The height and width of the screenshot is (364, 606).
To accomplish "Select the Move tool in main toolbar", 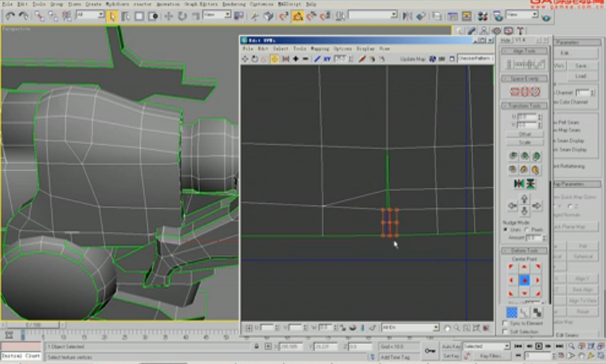I will (169, 16).
